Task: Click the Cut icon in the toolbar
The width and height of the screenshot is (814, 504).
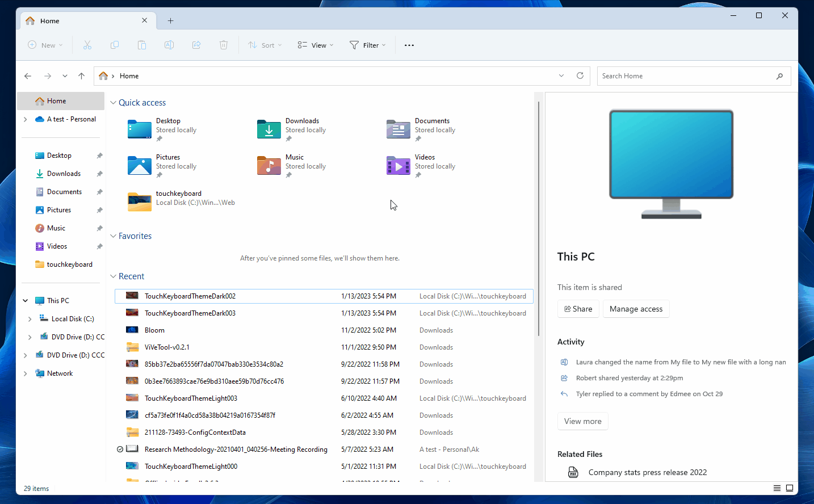Action: 87,45
